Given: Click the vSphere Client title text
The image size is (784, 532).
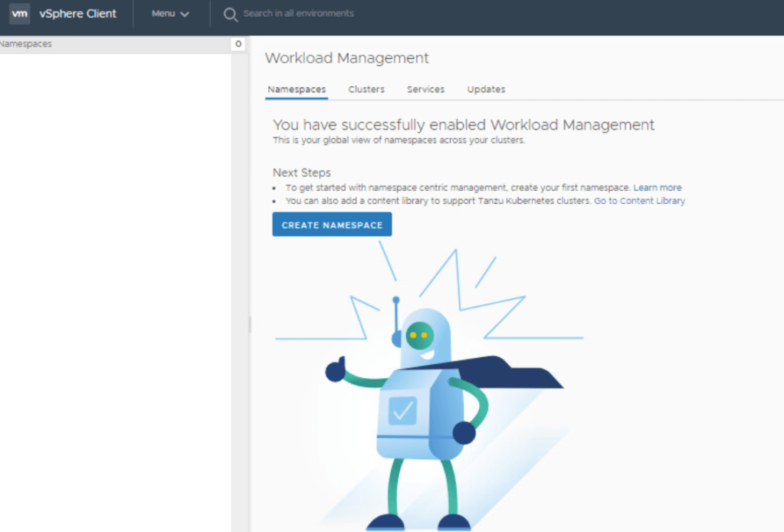Looking at the screenshot, I should [x=77, y=14].
